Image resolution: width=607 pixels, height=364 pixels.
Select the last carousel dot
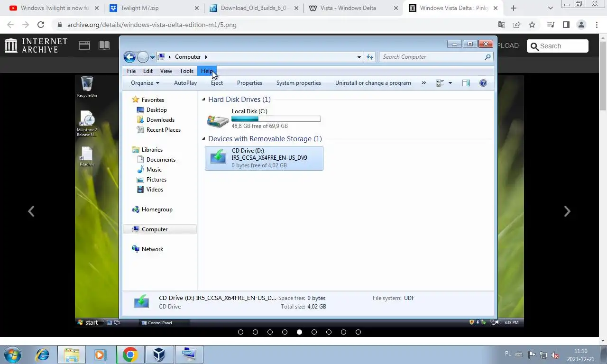[x=358, y=332]
